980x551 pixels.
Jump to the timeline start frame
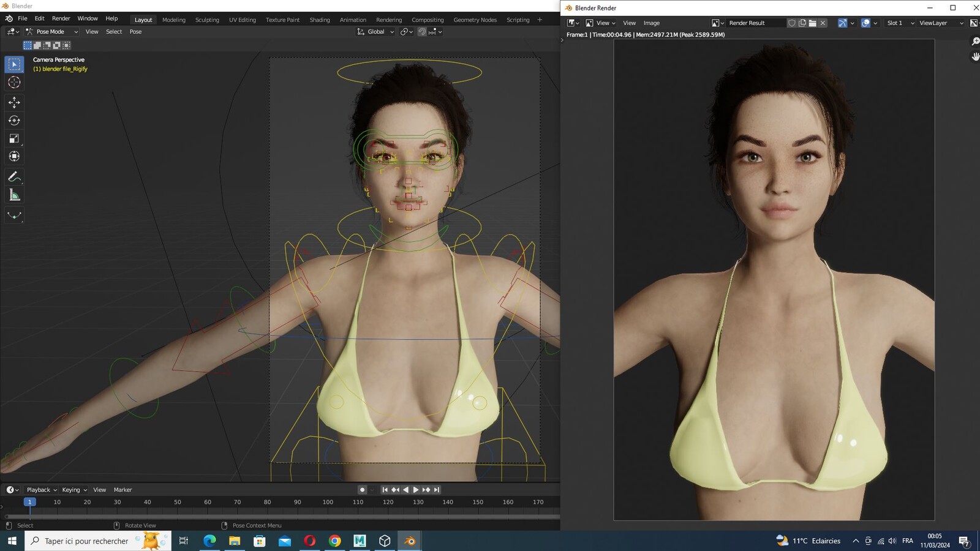(x=385, y=490)
